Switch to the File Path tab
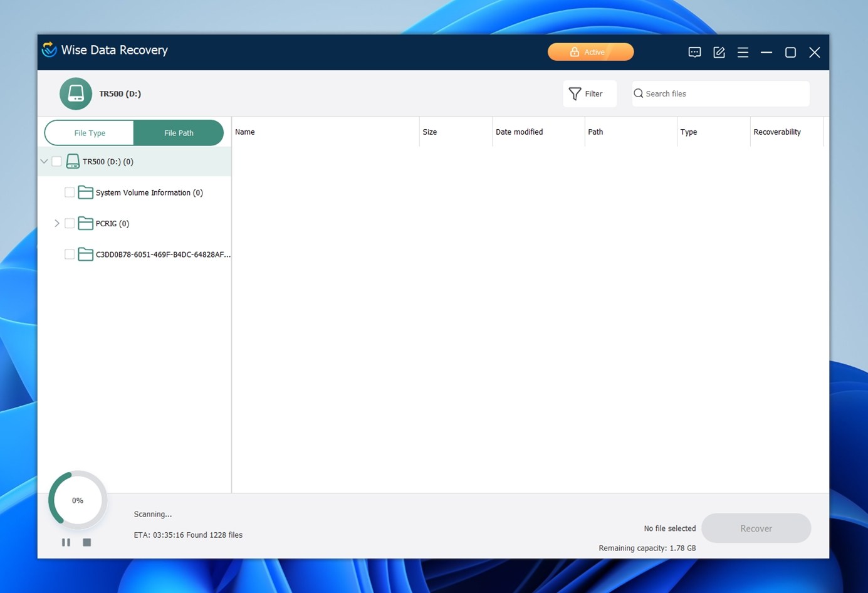Screen dimensions: 868x593 tap(179, 133)
